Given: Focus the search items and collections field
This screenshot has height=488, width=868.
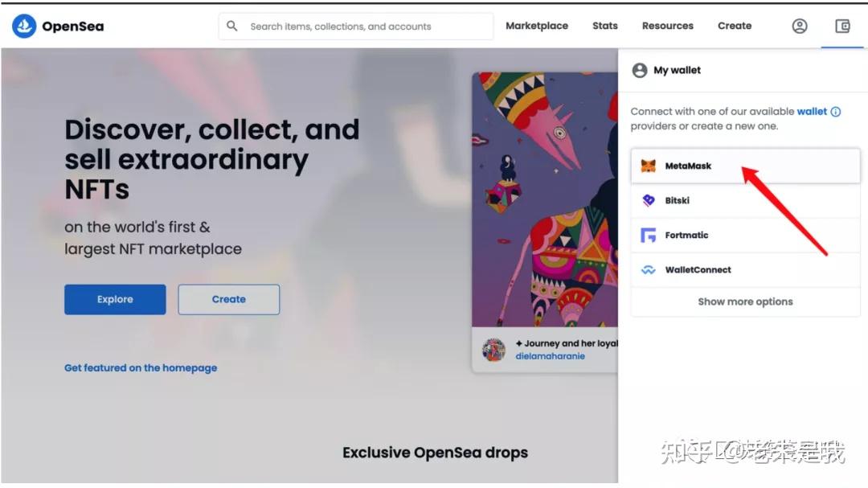Looking at the screenshot, I should pos(356,26).
